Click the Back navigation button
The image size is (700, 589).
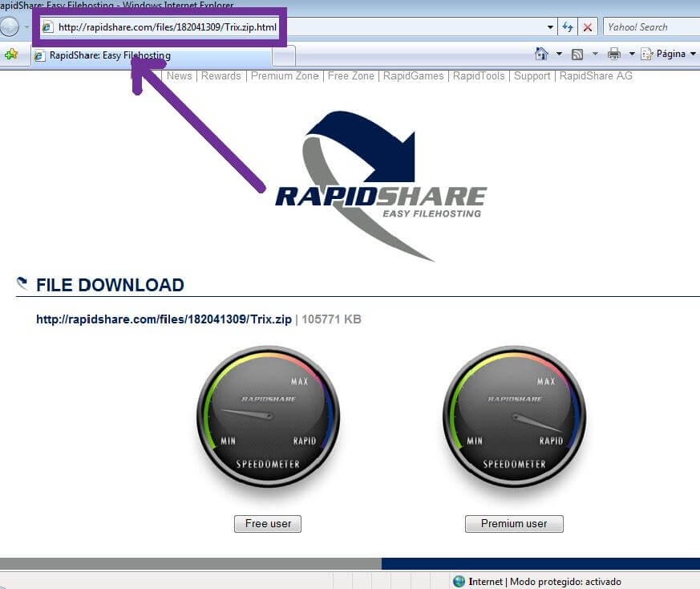pos(9,26)
